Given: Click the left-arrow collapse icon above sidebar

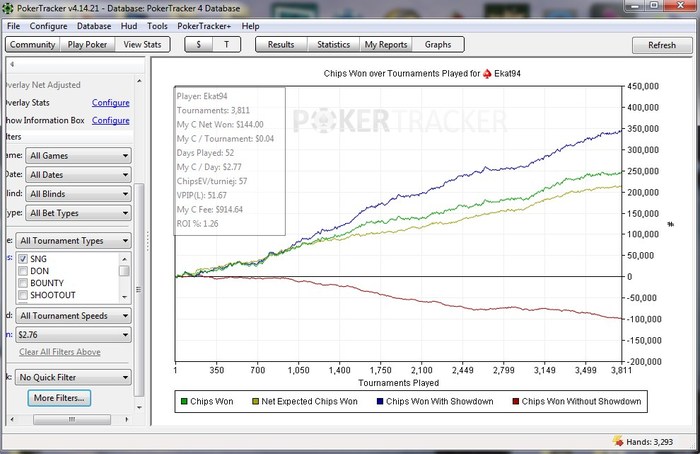Looking at the screenshot, I should [x=12, y=64].
